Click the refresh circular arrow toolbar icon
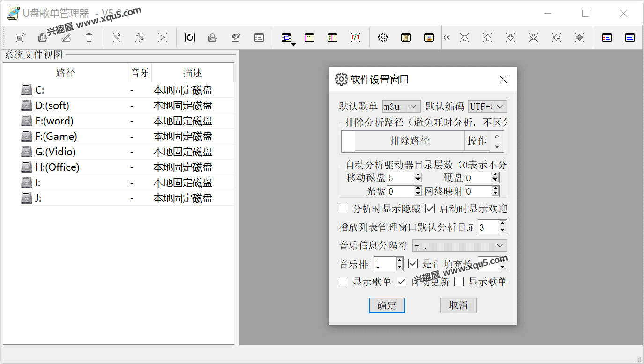 tap(190, 38)
